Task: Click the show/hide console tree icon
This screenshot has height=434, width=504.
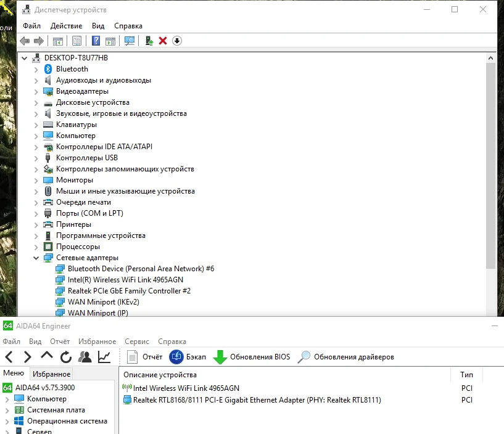Action: point(58,41)
